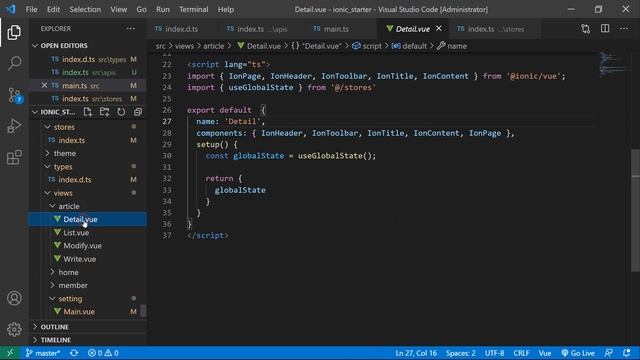The image size is (640, 360).
Task: Collapse the types folder
Action: pyautogui.click(x=62, y=167)
